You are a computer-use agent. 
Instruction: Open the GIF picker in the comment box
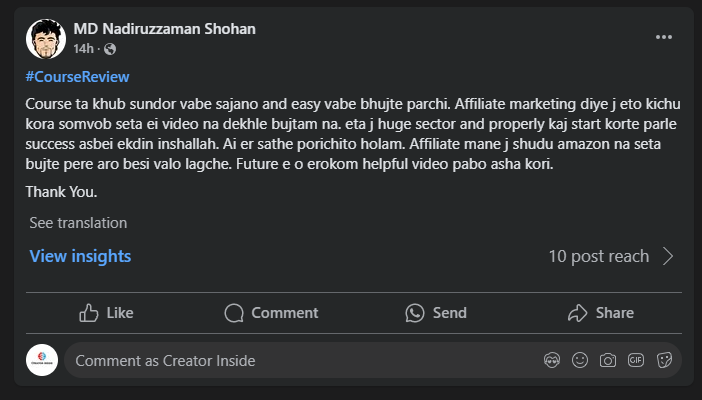(x=635, y=360)
